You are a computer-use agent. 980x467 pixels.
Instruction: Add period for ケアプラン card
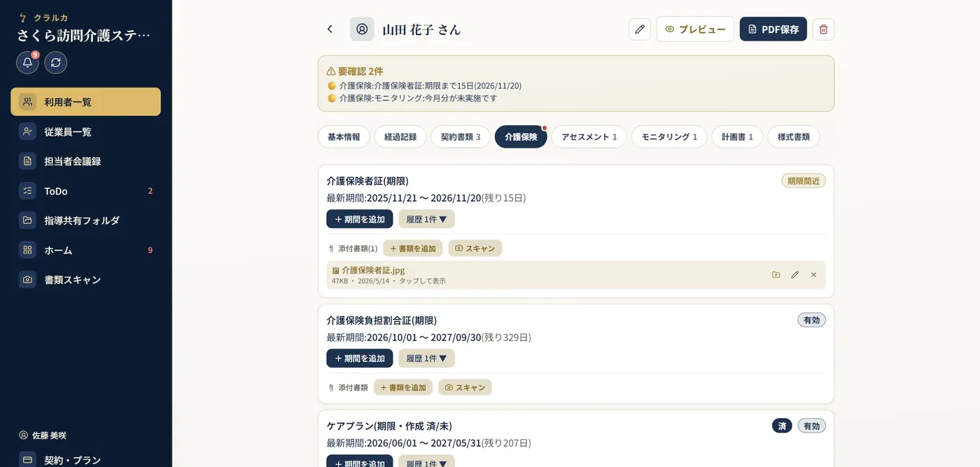360,461
